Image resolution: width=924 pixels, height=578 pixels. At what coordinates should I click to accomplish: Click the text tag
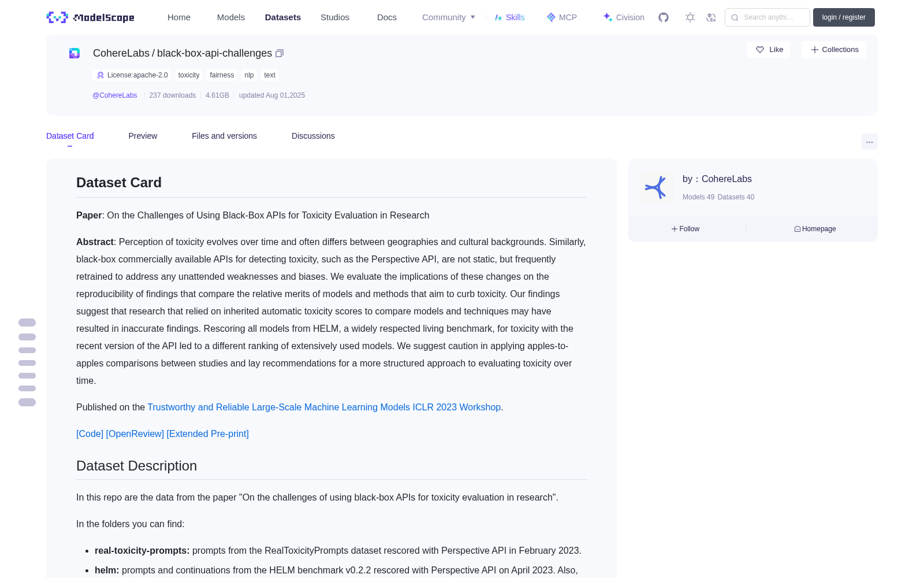pos(270,75)
